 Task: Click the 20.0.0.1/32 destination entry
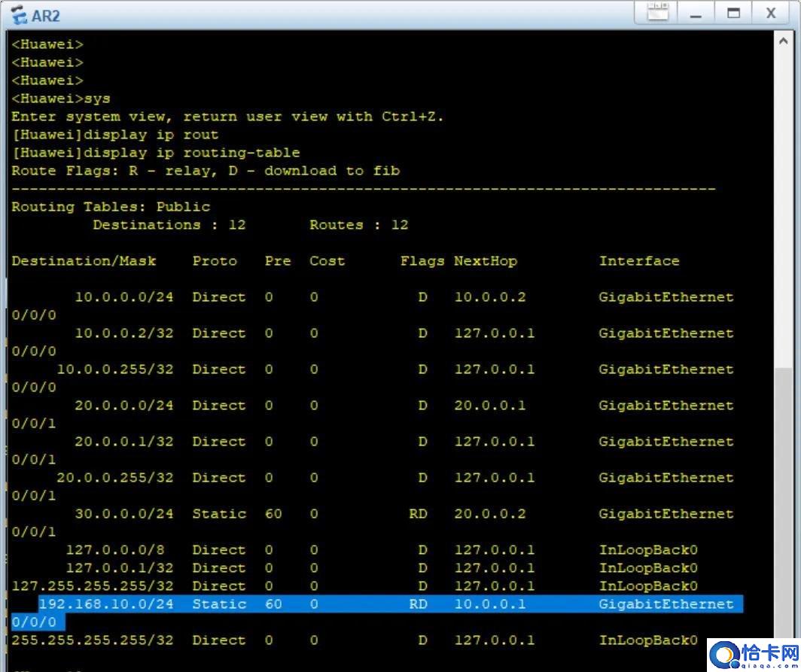tap(124, 442)
